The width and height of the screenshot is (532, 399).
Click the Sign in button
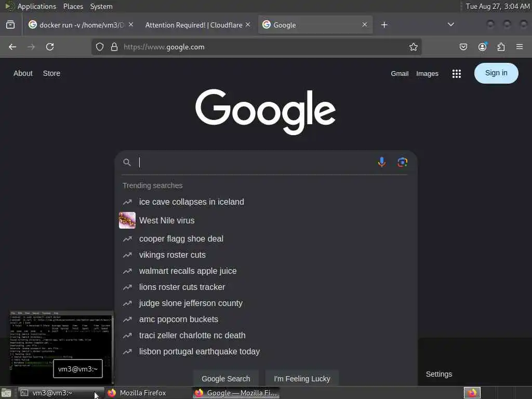(496, 73)
